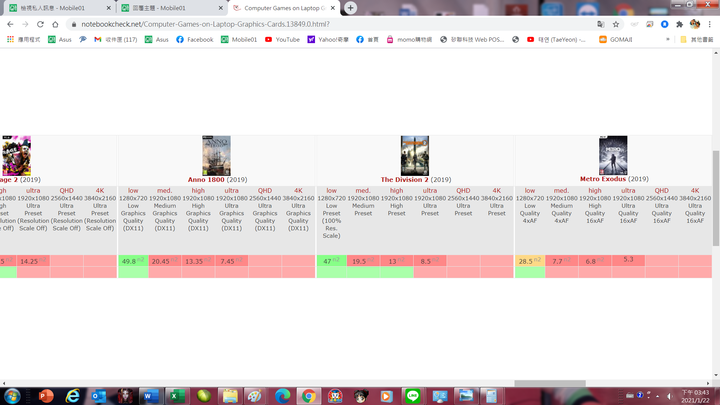
Task: Select the 19.5 benchmark cell
Action: click(x=363, y=261)
